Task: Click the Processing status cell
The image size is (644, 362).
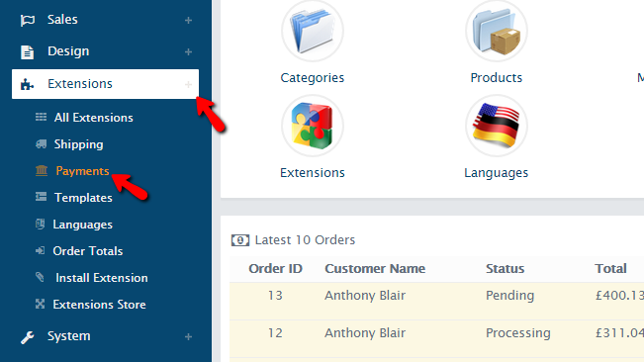Action: pyautogui.click(x=518, y=333)
